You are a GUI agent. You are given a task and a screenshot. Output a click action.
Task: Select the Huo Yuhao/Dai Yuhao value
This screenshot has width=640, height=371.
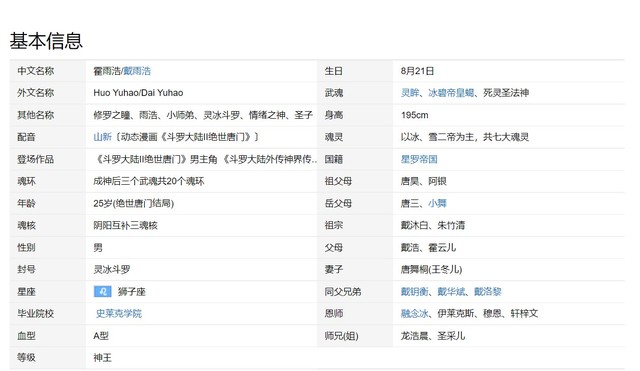138,93
